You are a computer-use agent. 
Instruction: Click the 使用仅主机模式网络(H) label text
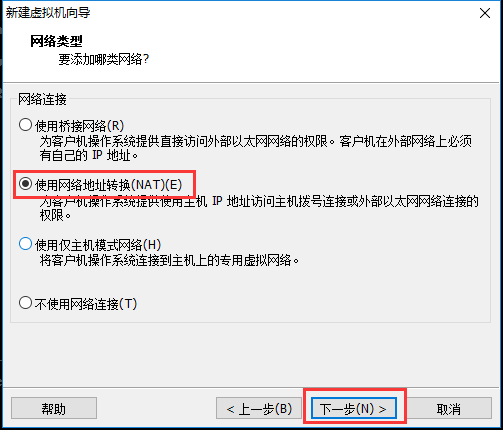pos(98,245)
